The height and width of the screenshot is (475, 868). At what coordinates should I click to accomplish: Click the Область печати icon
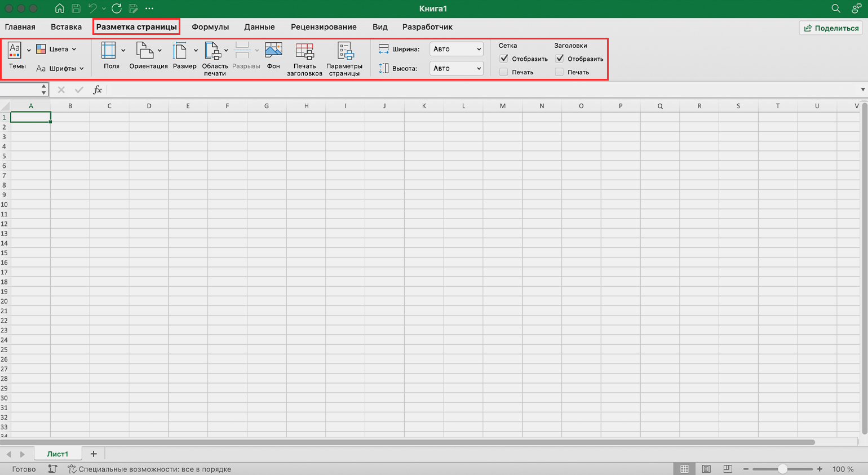[212, 51]
